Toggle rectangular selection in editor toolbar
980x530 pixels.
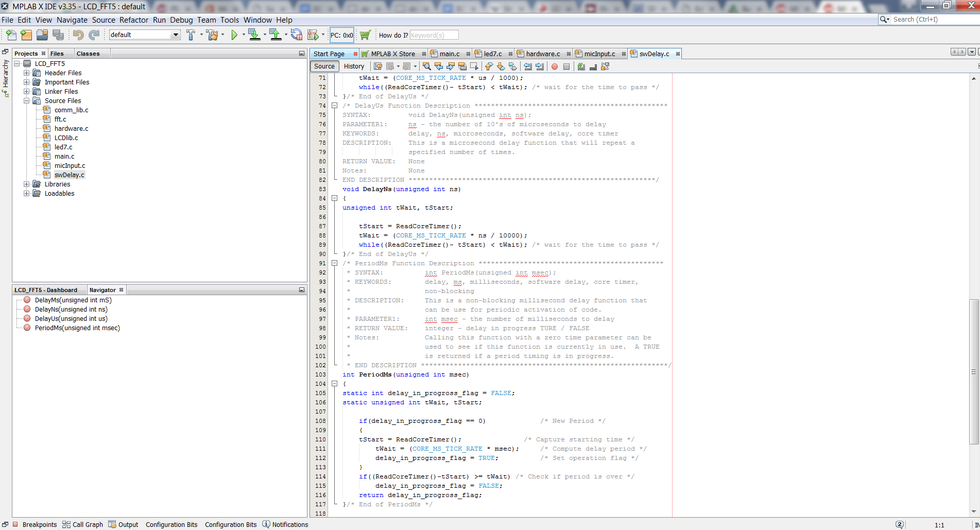[x=474, y=66]
